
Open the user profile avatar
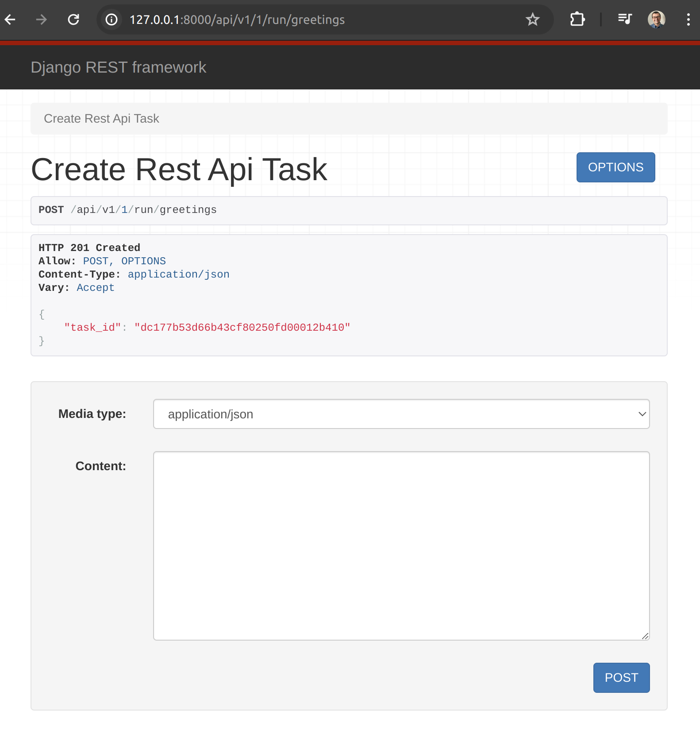[x=657, y=19]
